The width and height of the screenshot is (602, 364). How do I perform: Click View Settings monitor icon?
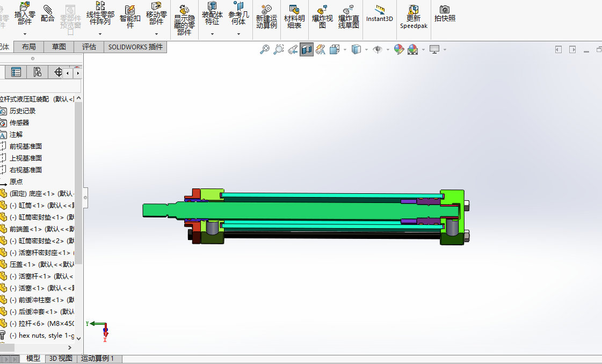(434, 49)
